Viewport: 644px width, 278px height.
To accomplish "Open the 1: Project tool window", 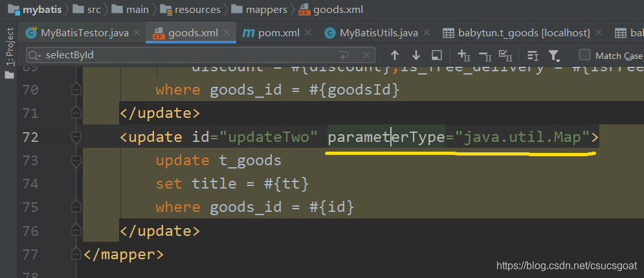I will [10, 47].
